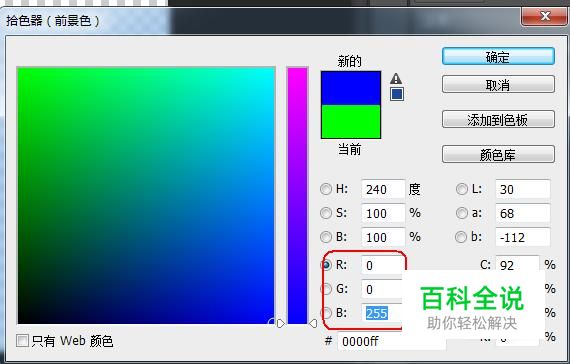The image size is (570, 364).
Task: Enable 只有 Web 颜色 checkbox
Action: [22, 341]
